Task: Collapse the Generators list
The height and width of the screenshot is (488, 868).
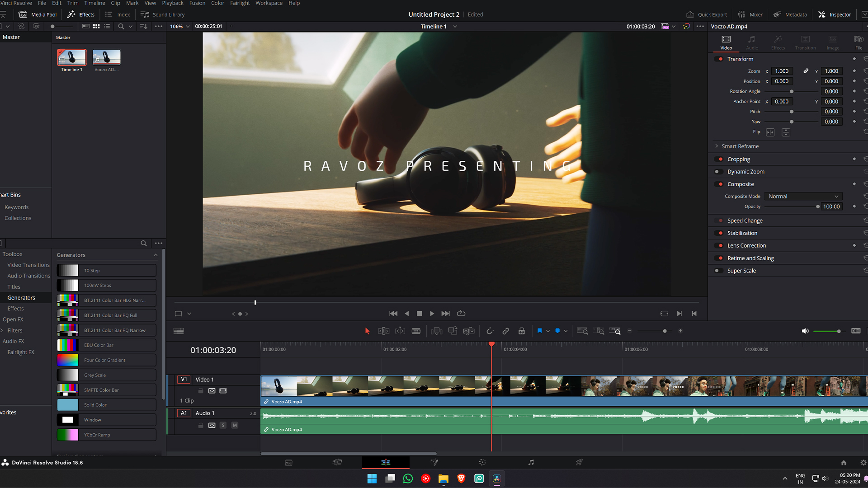Action: tap(156, 255)
